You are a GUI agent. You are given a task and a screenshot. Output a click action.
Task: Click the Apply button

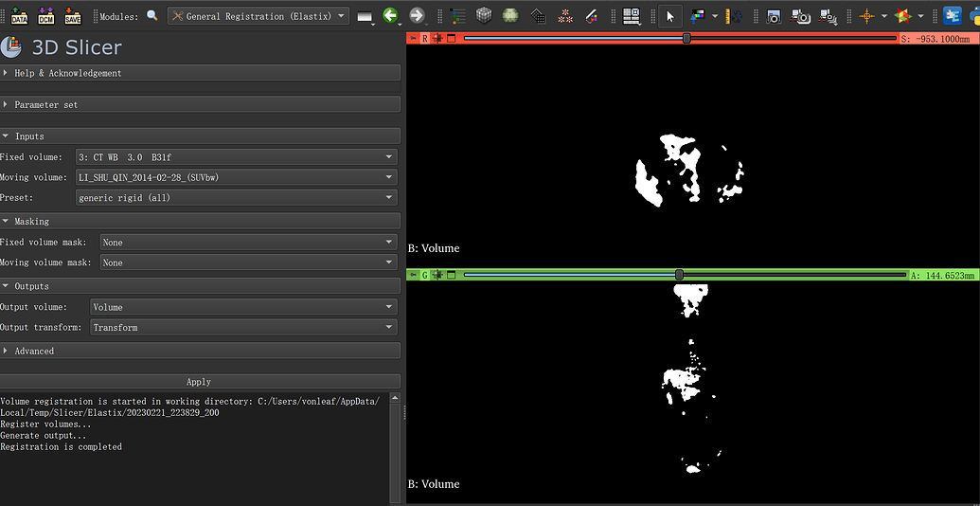coord(199,382)
